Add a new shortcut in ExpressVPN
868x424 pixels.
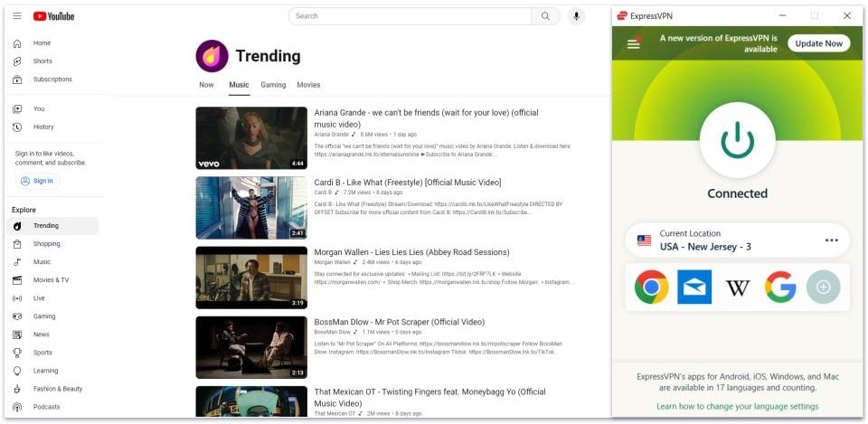pyautogui.click(x=823, y=287)
